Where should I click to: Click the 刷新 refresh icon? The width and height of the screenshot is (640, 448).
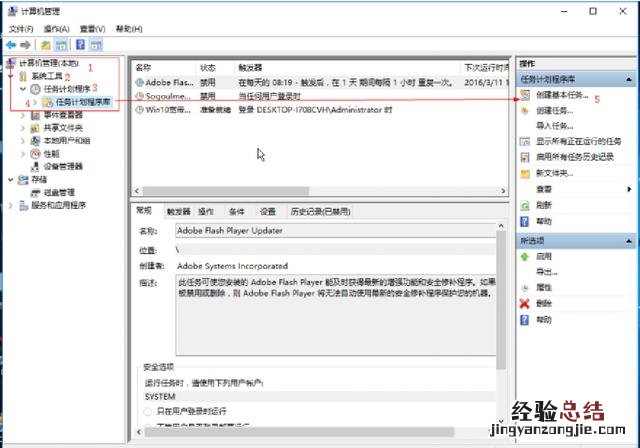[525, 204]
